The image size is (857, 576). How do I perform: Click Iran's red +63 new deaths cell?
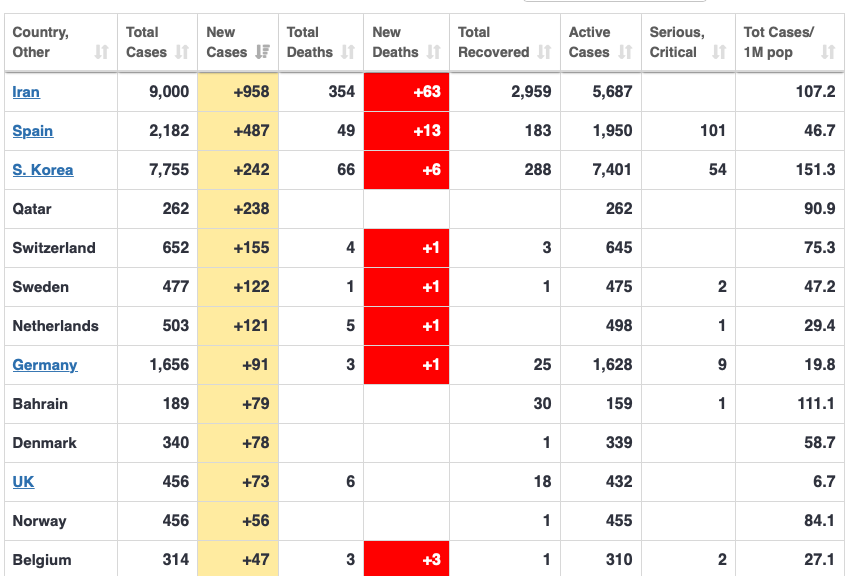coord(406,92)
